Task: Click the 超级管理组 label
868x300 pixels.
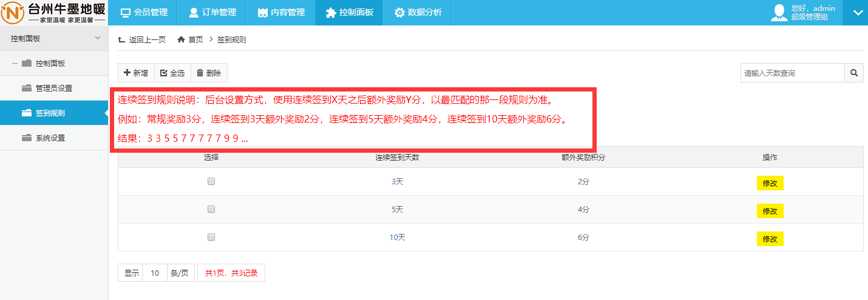Action: point(809,18)
